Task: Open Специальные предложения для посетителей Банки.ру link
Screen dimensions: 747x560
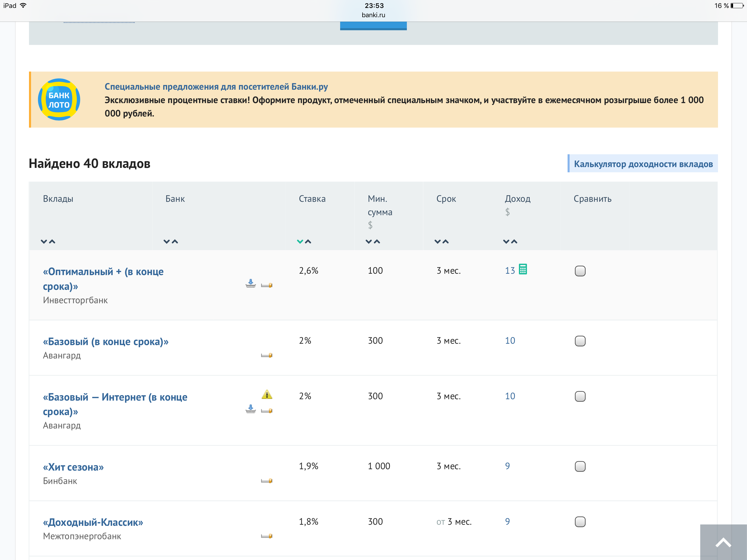Action: [x=216, y=87]
